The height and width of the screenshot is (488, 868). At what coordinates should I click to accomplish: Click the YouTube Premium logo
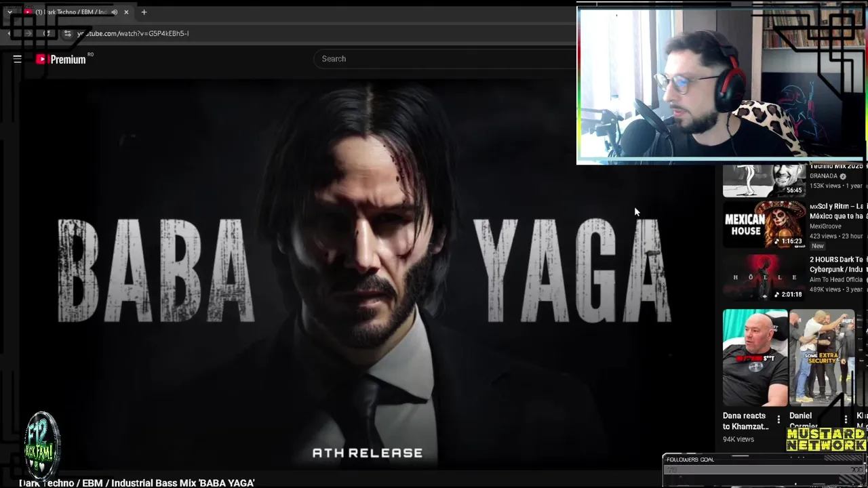point(61,59)
